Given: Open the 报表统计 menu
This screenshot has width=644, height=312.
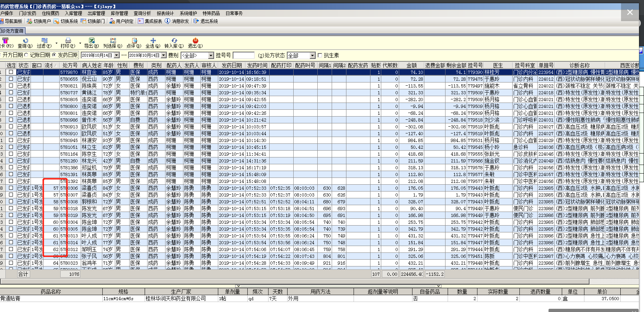Looking at the screenshot, I should [x=165, y=13].
